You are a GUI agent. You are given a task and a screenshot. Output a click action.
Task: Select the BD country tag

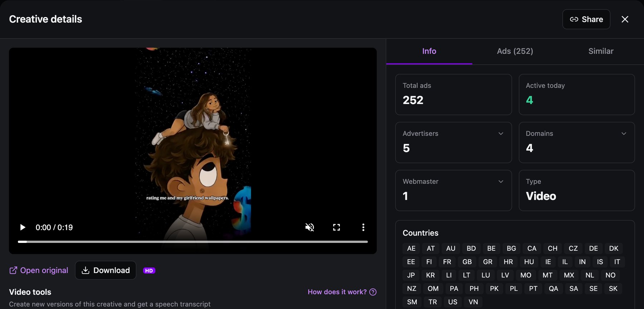pyautogui.click(x=471, y=248)
